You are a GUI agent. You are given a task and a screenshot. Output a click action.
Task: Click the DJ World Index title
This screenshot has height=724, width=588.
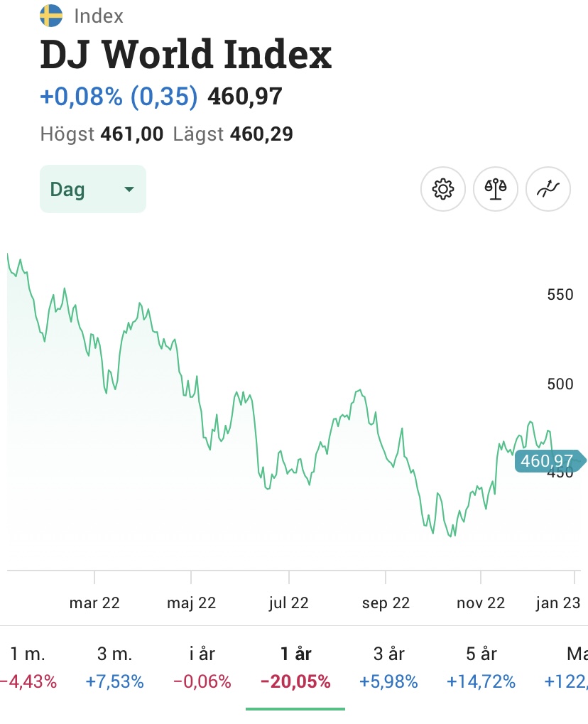186,55
